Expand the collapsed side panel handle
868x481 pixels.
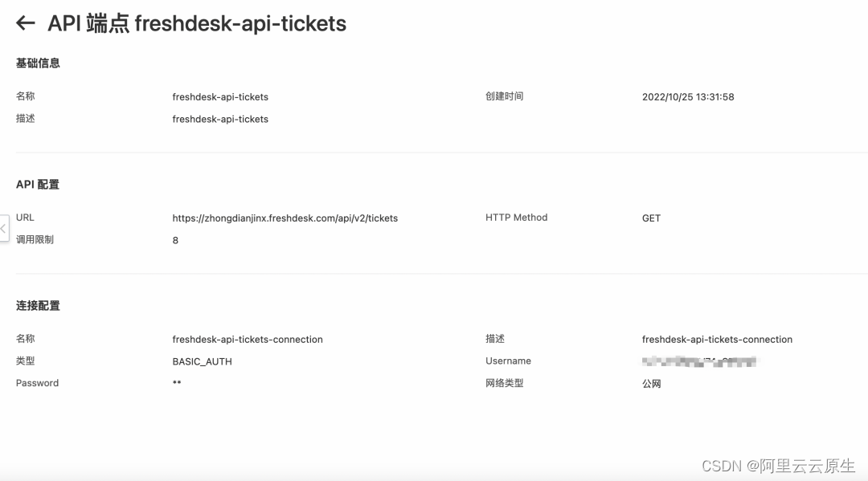(x=4, y=228)
